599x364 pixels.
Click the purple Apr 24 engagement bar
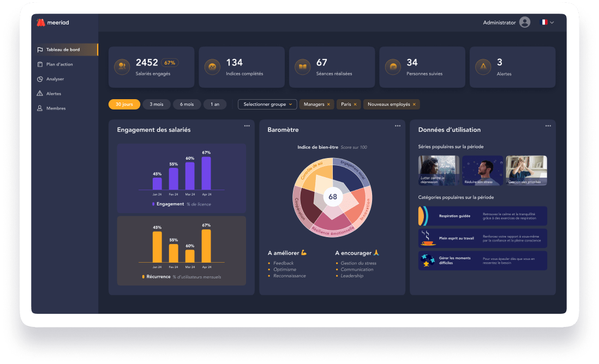(x=206, y=173)
